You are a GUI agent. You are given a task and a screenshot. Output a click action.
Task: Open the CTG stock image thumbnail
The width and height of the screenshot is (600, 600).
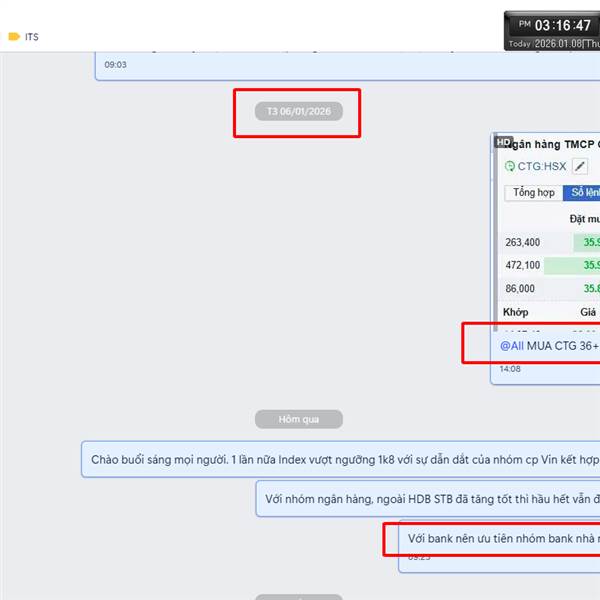(x=547, y=232)
